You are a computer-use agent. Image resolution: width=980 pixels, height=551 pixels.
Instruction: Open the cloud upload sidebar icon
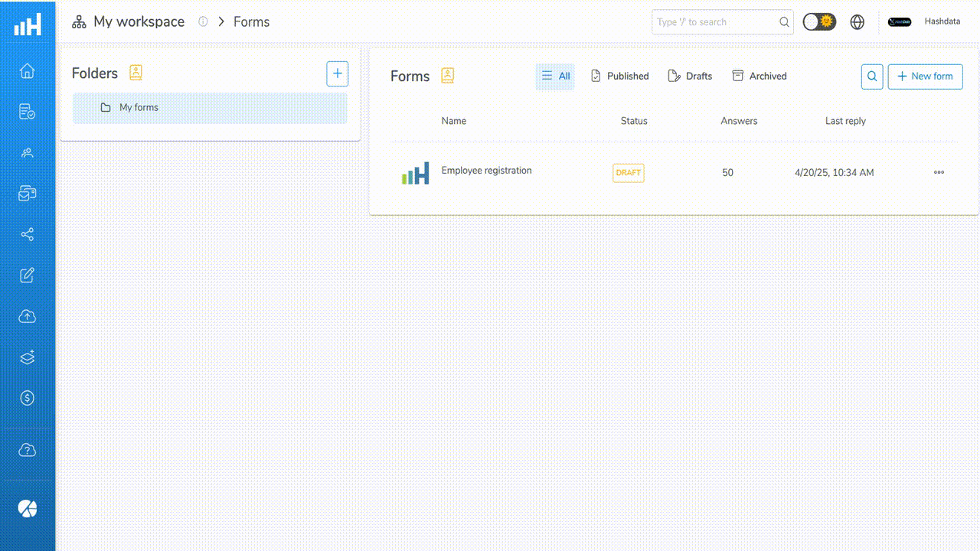pyautogui.click(x=28, y=316)
